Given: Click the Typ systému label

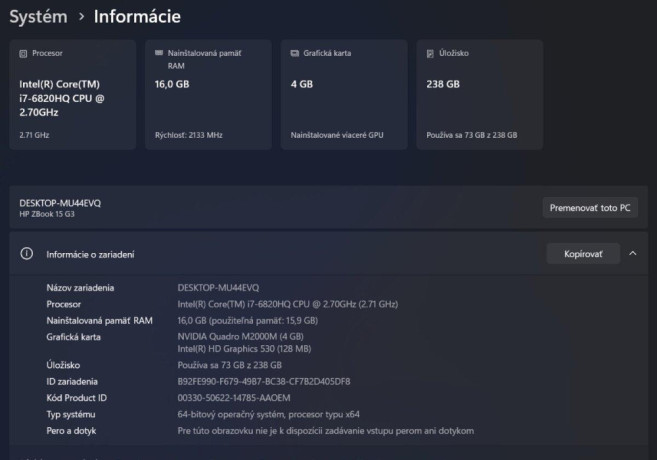Looking at the screenshot, I should click(70, 414).
